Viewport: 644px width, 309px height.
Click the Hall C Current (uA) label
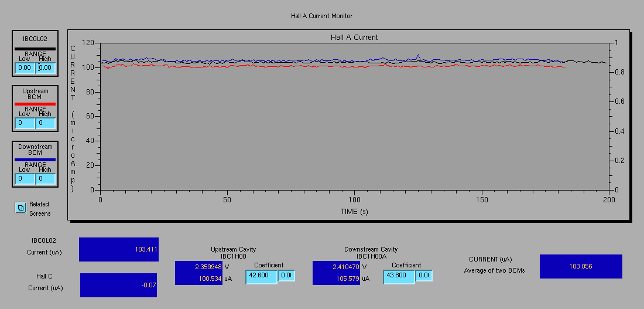pyautogui.click(x=45, y=282)
